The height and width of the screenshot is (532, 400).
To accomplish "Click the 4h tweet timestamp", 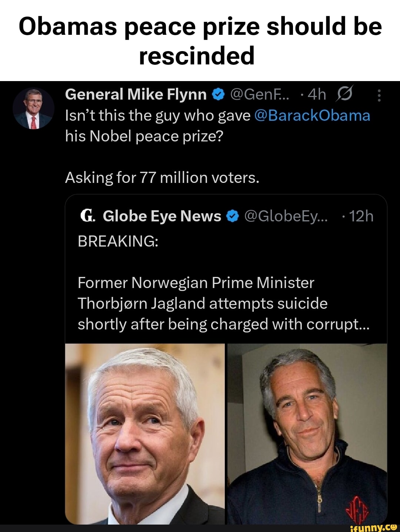I will [x=317, y=95].
